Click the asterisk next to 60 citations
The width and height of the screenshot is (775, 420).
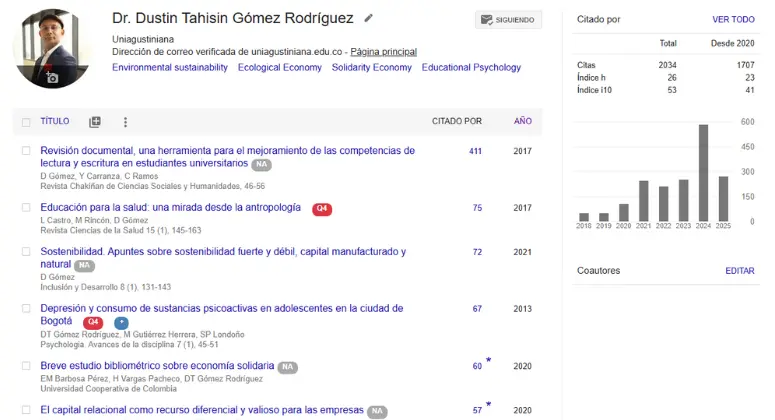[488, 360]
